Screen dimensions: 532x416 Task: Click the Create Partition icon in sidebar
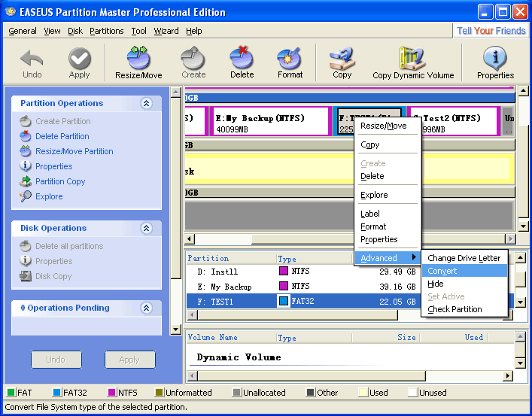26,121
